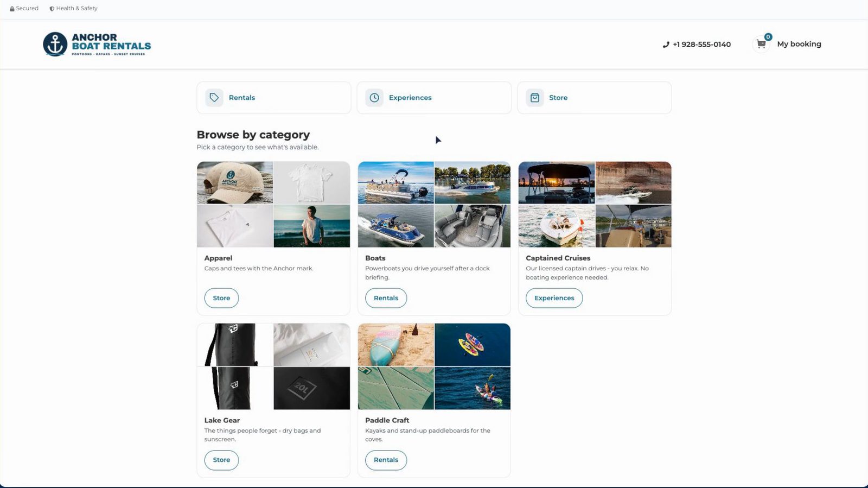This screenshot has width=868, height=488.
Task: Select the grey boat seats photo
Action: [473, 226]
